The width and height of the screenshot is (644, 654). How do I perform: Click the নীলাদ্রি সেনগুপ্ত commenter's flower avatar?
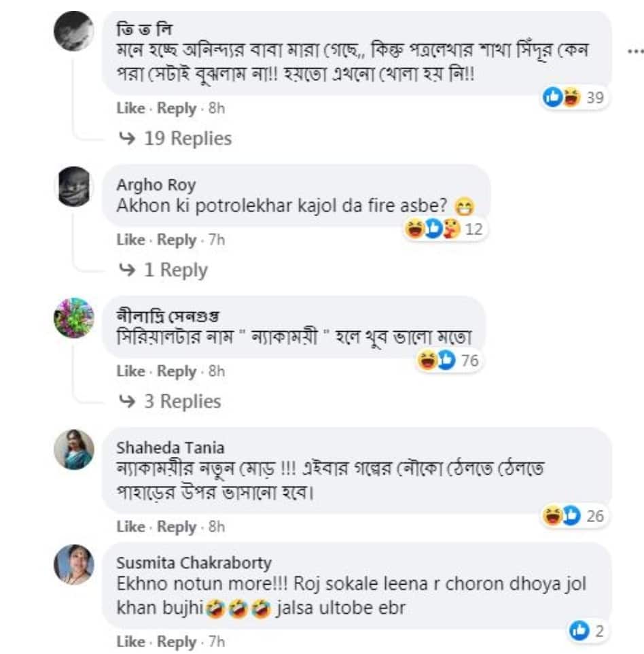pyautogui.click(x=74, y=317)
